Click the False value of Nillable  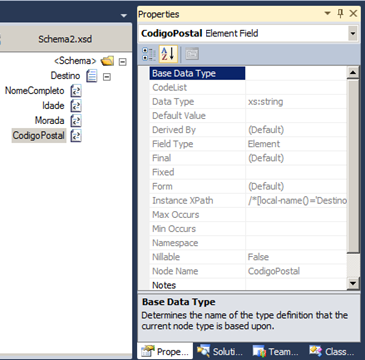click(x=258, y=257)
